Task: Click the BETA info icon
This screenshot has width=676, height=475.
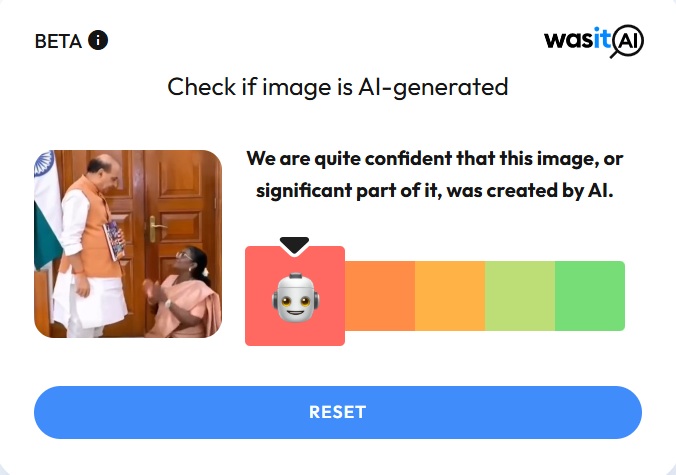Action: 98,41
